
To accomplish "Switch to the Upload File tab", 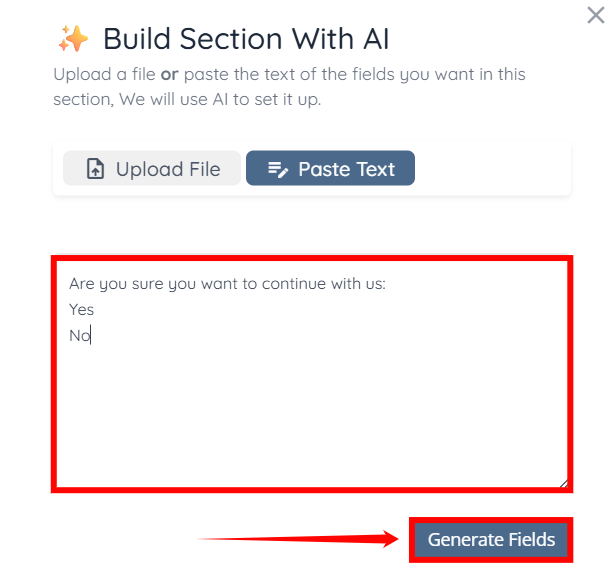I will tap(152, 169).
